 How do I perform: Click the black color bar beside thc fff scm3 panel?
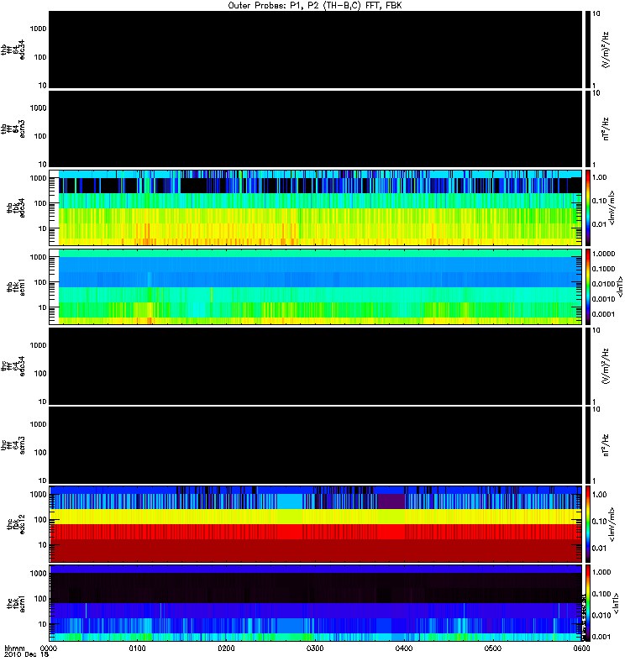click(588, 445)
